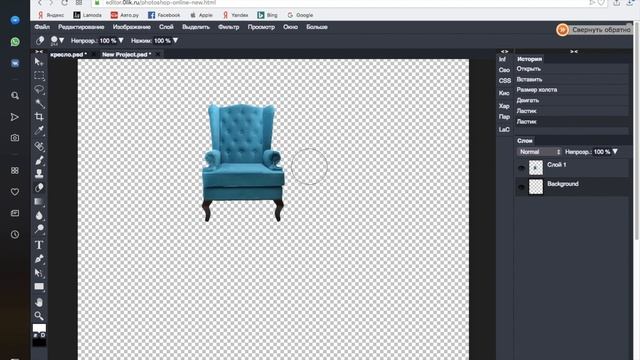Open the Изображение menu
640x360 pixels.
[x=131, y=27]
